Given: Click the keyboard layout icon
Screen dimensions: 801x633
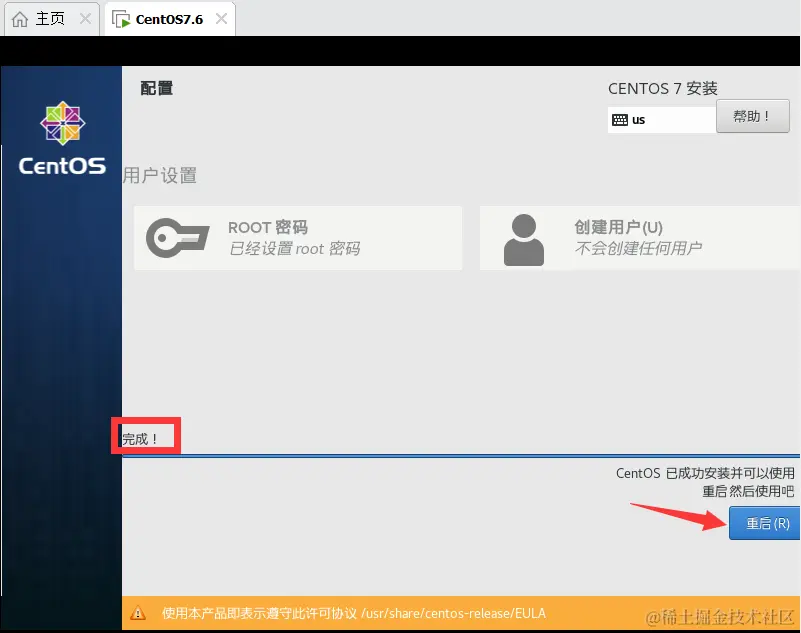Looking at the screenshot, I should click(x=620, y=120).
